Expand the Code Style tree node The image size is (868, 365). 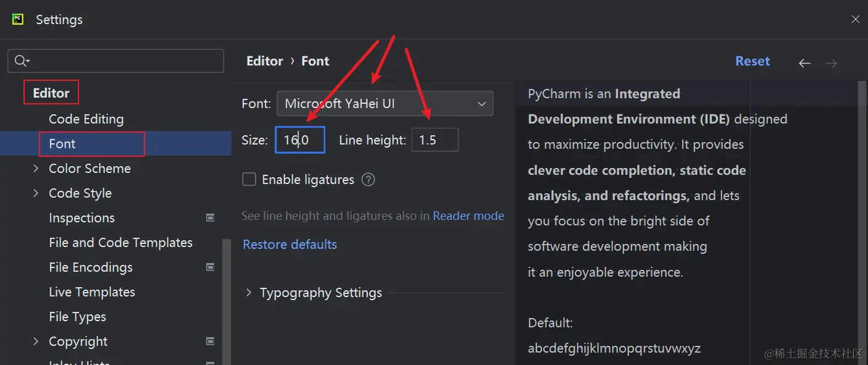point(36,193)
